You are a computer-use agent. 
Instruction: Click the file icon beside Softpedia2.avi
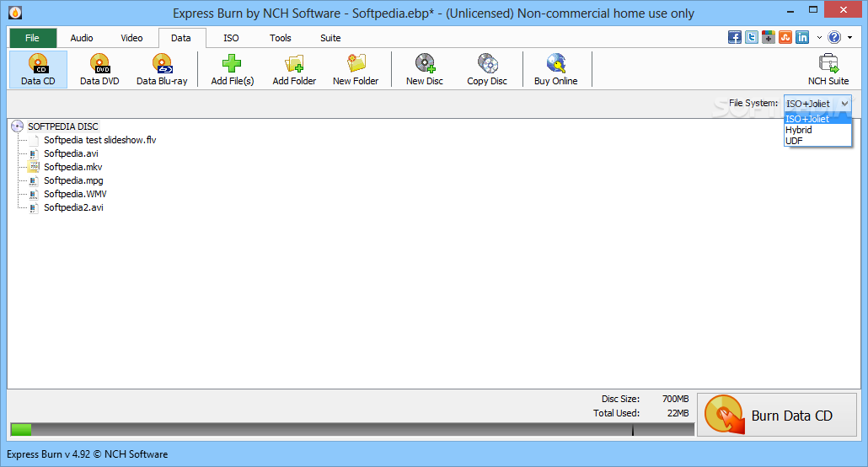point(33,207)
